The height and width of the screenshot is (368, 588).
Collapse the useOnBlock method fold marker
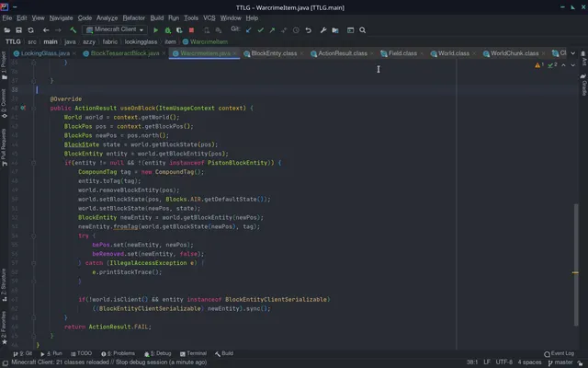(33, 109)
